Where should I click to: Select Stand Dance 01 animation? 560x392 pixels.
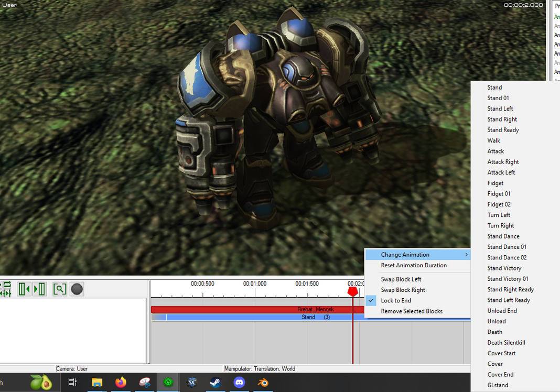click(507, 247)
